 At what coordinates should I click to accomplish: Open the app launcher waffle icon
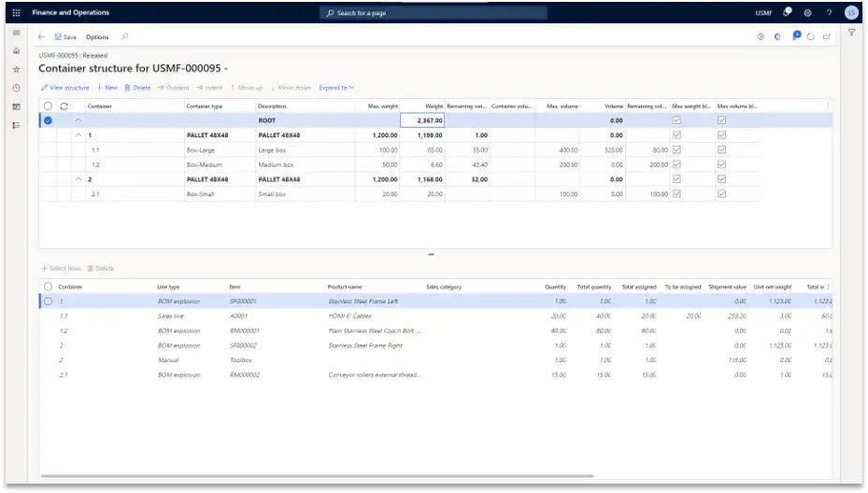(16, 12)
